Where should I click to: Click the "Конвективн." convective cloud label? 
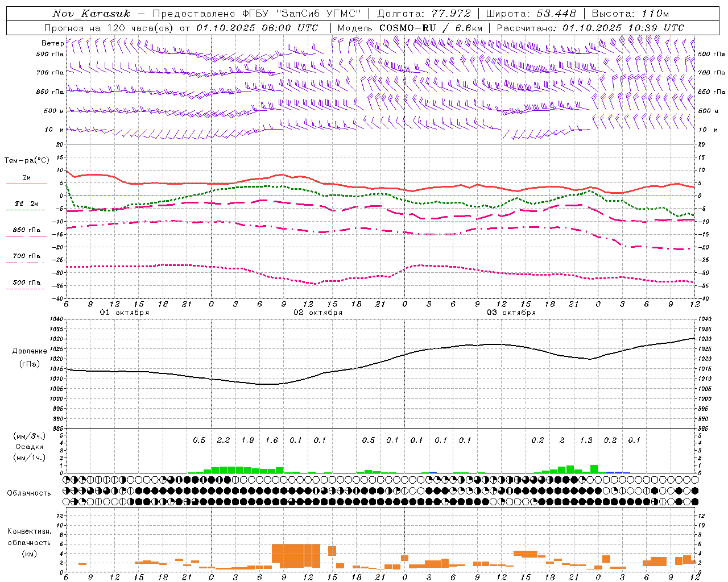tap(29, 531)
